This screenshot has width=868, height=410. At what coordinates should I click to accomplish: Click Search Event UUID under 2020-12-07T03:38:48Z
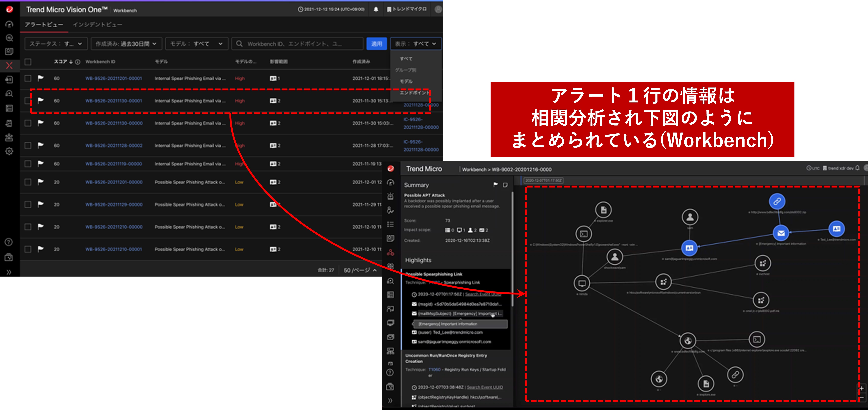[x=485, y=387]
